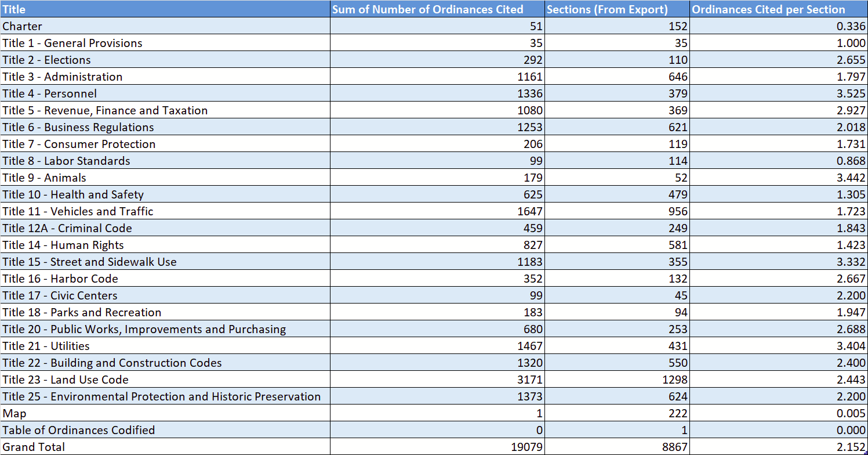Viewport: 868px width, 455px height.
Task: Click 'Title 22 - Building and Construction Codes'
Action: point(165,363)
